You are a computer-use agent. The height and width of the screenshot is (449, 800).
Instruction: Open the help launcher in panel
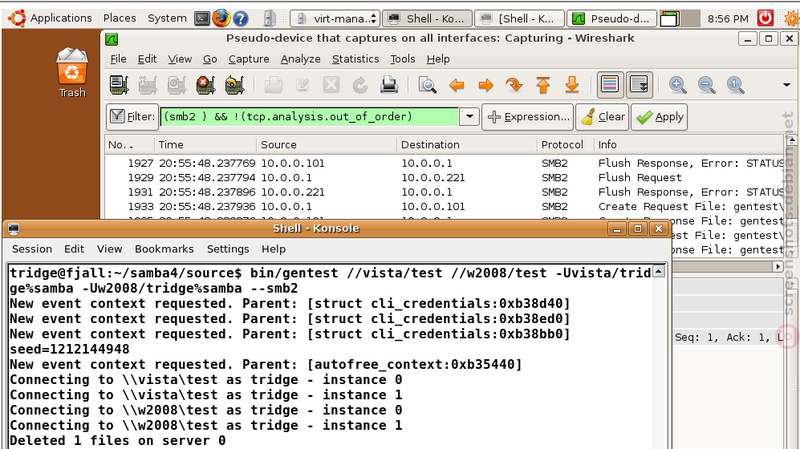click(x=240, y=19)
